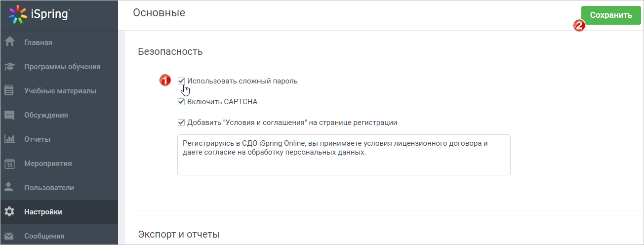The image size is (644, 245).
Task: Toggle the Использовать сложный пароль checkbox
Action: 181,81
